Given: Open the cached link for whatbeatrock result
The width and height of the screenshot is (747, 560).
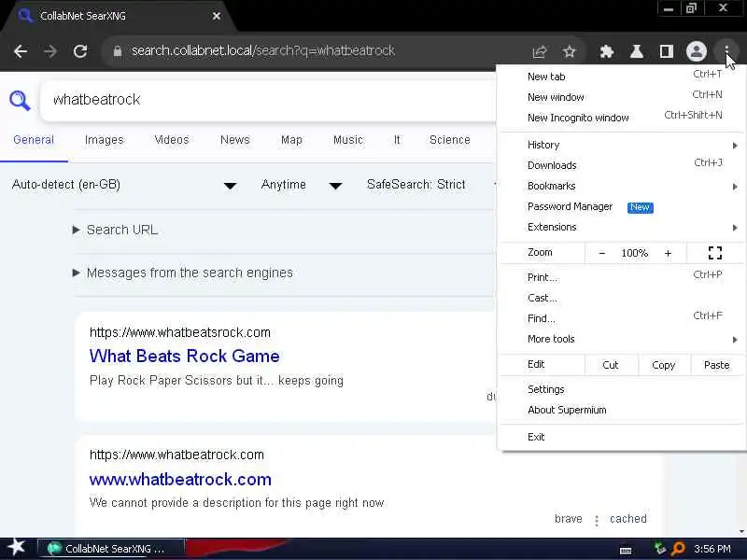Looking at the screenshot, I should tap(627, 519).
